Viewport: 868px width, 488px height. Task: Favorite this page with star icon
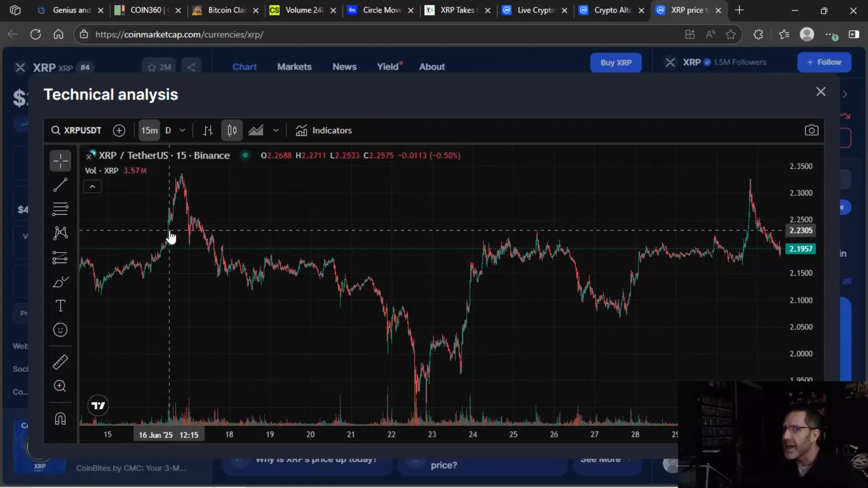pos(731,34)
